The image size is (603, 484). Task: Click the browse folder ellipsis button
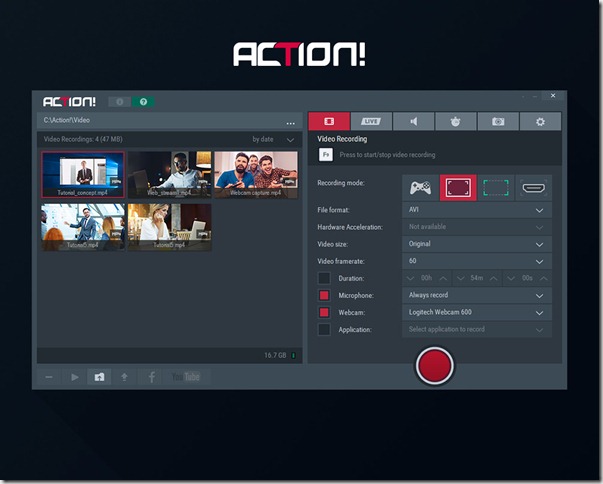(291, 123)
